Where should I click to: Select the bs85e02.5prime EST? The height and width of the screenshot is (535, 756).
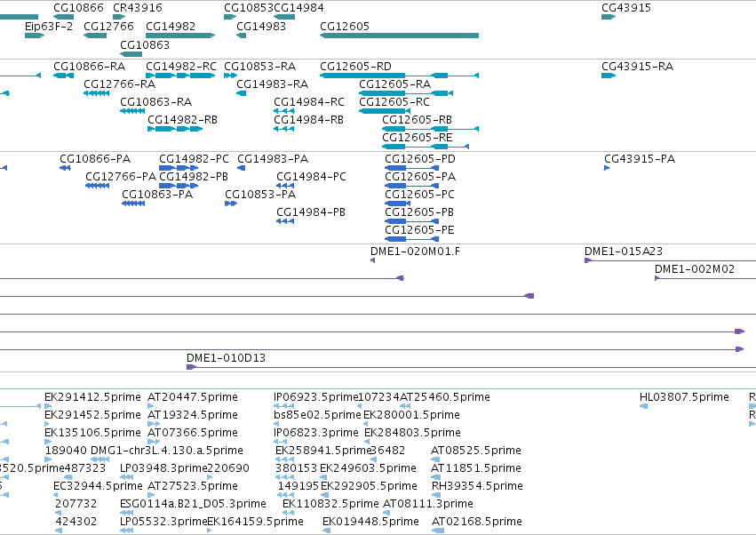tap(317, 415)
